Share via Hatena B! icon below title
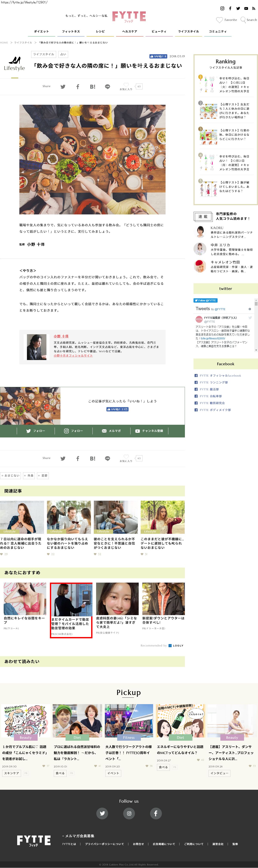The height and width of the screenshot is (868, 258). pos(92,87)
